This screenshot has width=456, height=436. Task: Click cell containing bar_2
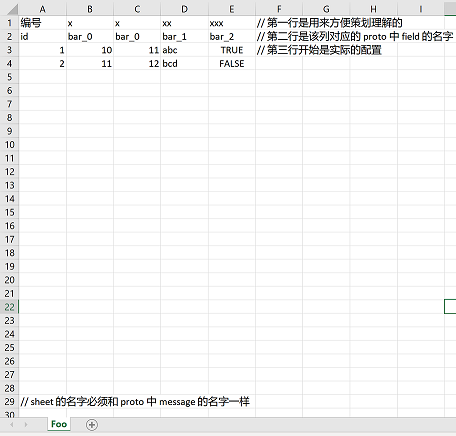tap(232, 36)
